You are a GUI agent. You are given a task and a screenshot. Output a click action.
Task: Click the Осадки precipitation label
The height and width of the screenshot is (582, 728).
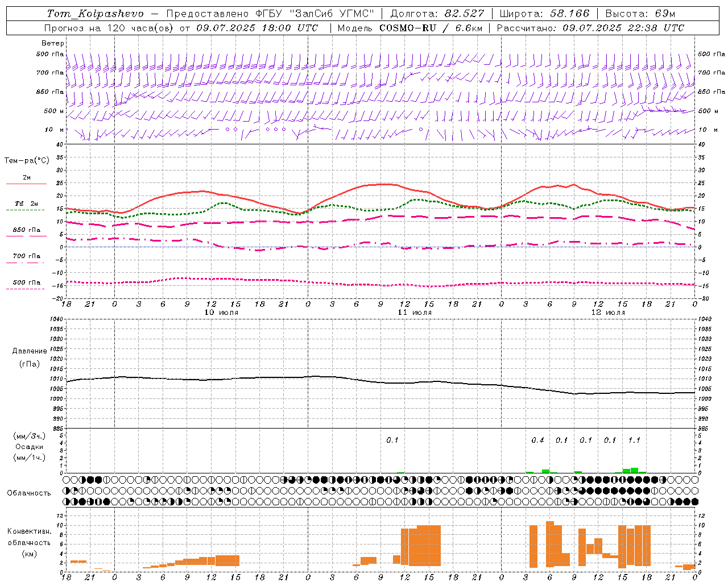pyautogui.click(x=30, y=447)
